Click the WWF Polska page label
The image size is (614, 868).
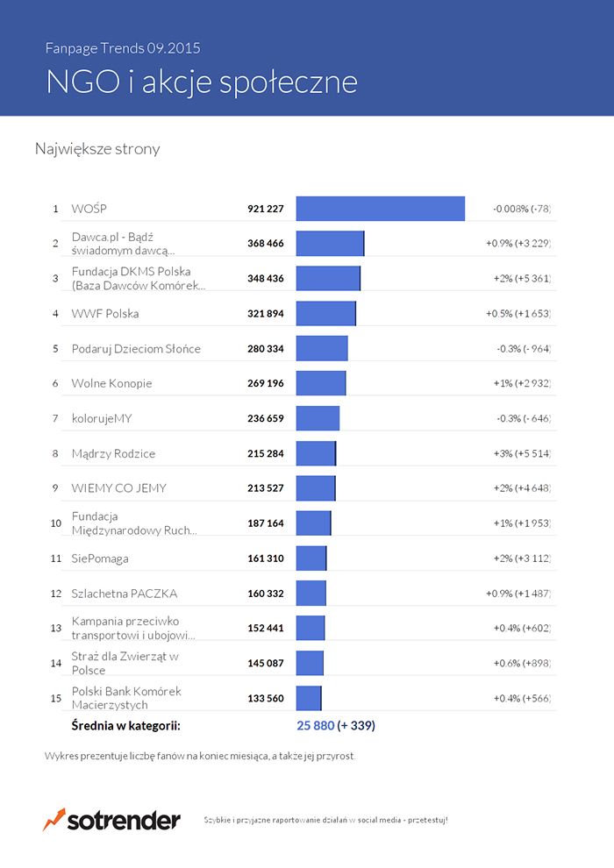click(x=105, y=313)
